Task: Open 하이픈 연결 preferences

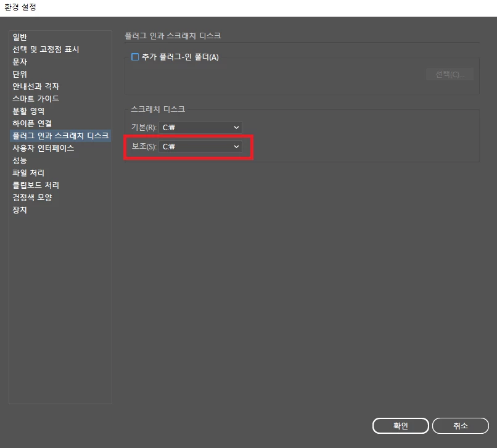Action: 32,123
